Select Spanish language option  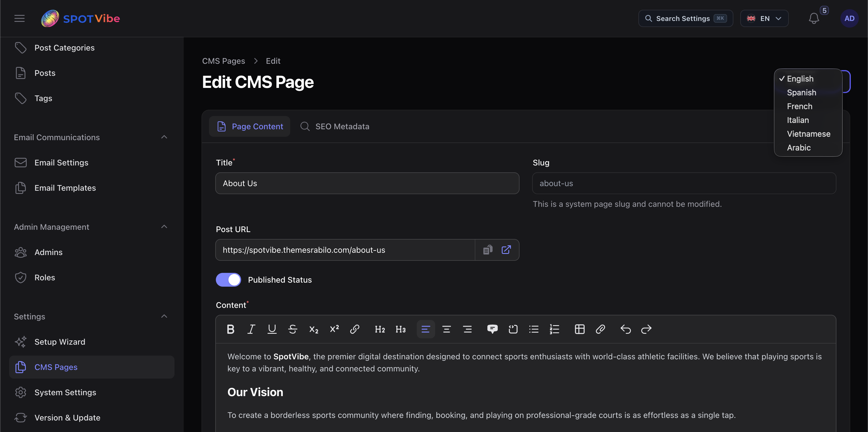click(x=808, y=92)
